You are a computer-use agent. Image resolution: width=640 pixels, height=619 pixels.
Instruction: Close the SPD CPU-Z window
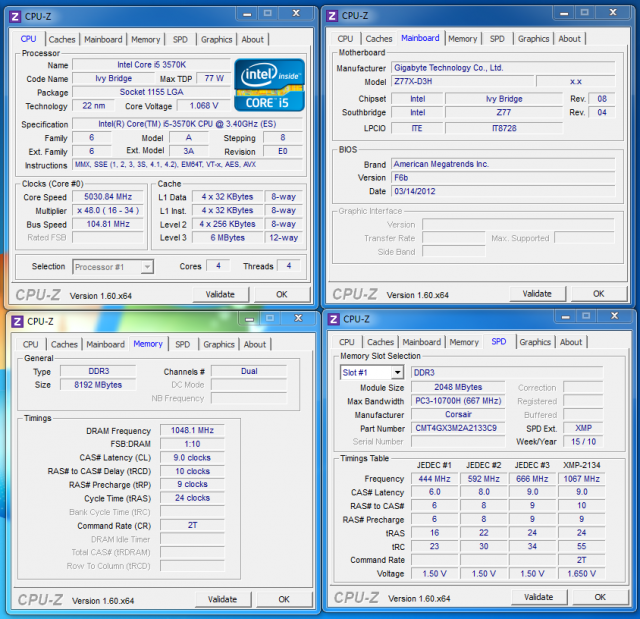point(615,316)
